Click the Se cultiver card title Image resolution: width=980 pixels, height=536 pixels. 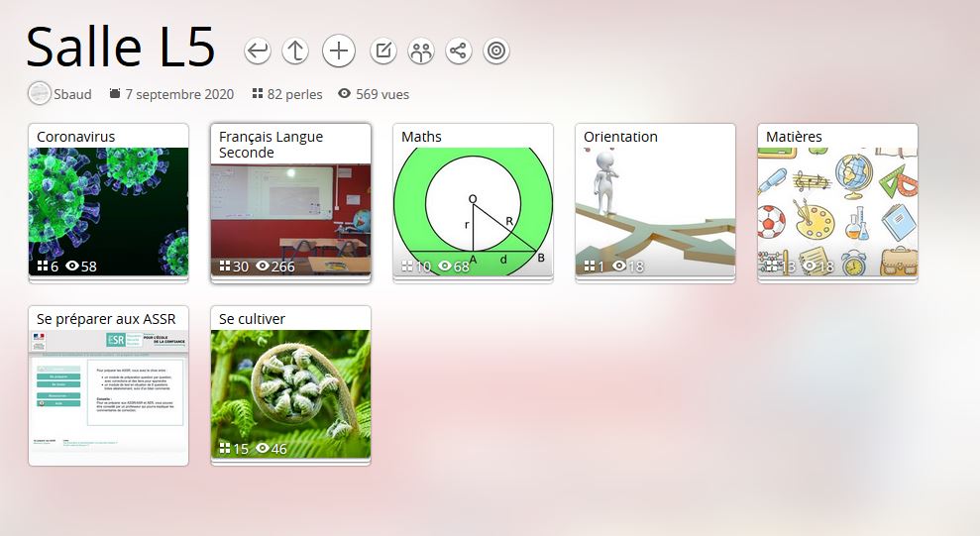point(252,319)
